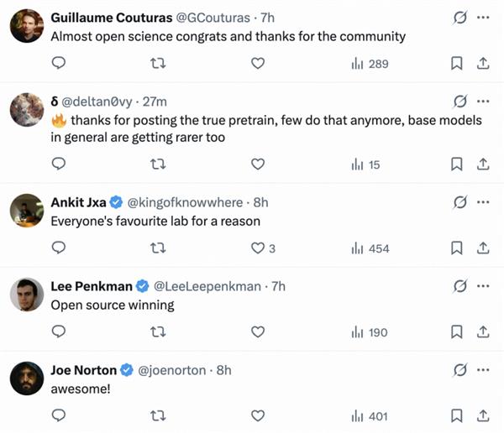Click Joe Norton's profile picture

point(27,378)
